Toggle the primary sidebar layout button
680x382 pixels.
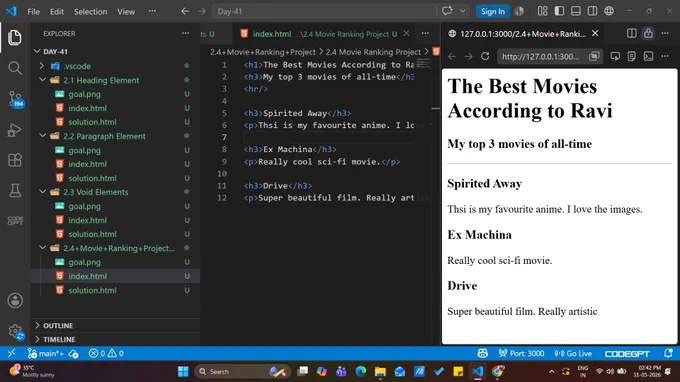click(x=559, y=11)
